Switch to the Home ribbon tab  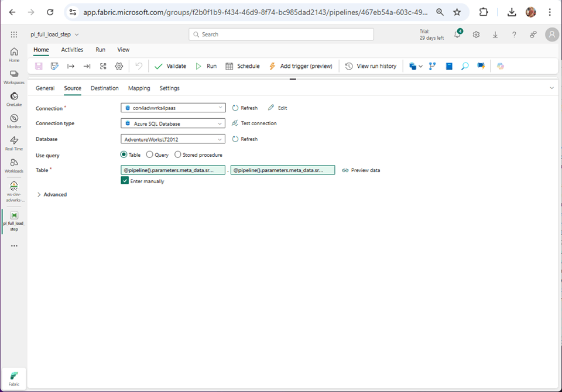(41, 50)
